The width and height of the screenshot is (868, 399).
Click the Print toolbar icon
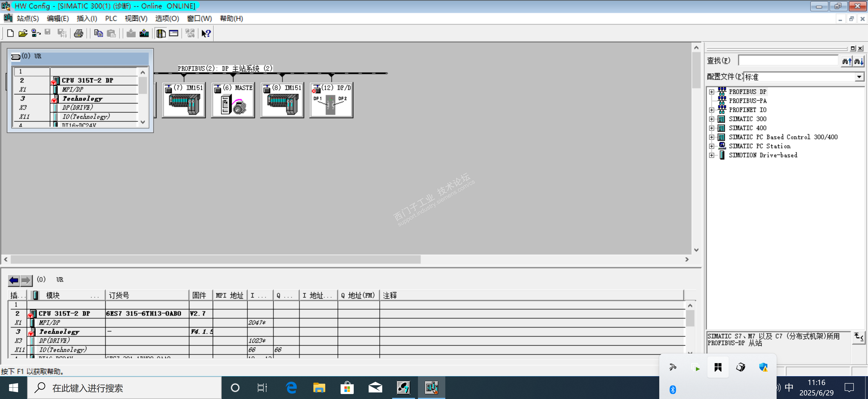tap(78, 33)
